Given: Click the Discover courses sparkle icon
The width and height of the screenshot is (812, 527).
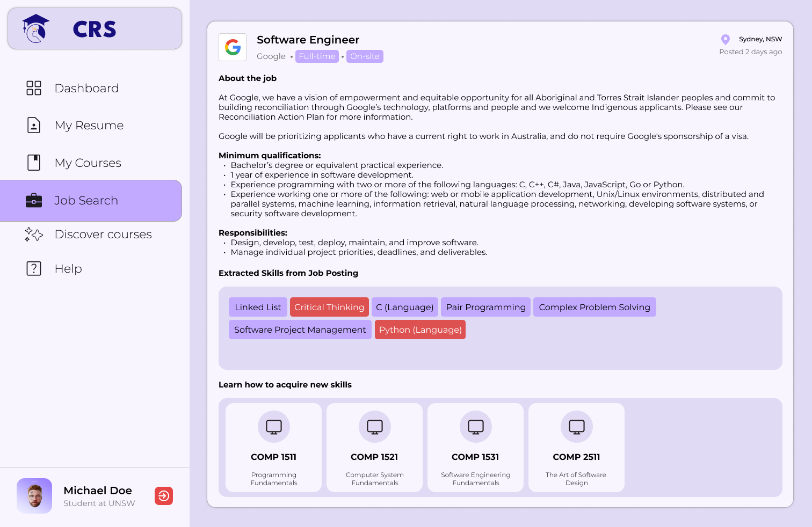Looking at the screenshot, I should point(34,235).
